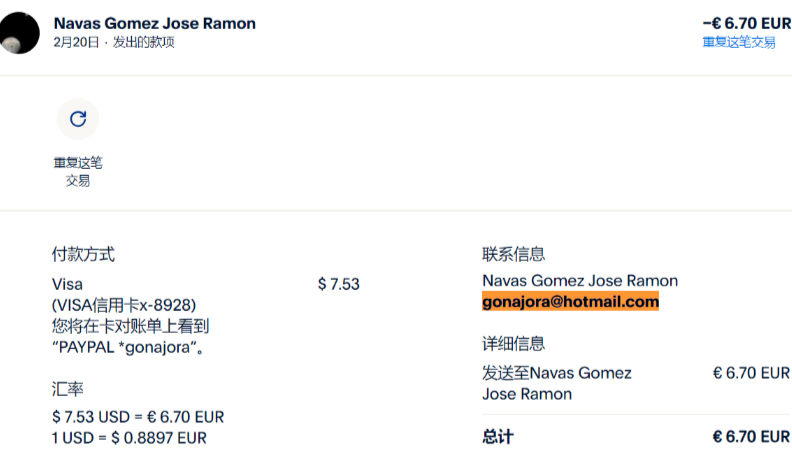Click the 详细信息 details heading
Viewport: 792px width, 462px height.
point(513,343)
